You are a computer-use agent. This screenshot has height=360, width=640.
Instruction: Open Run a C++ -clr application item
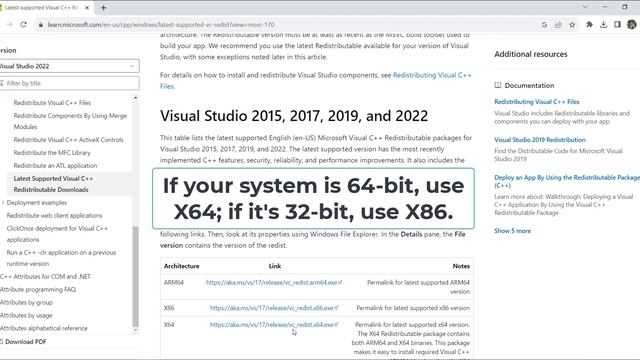tap(61, 258)
